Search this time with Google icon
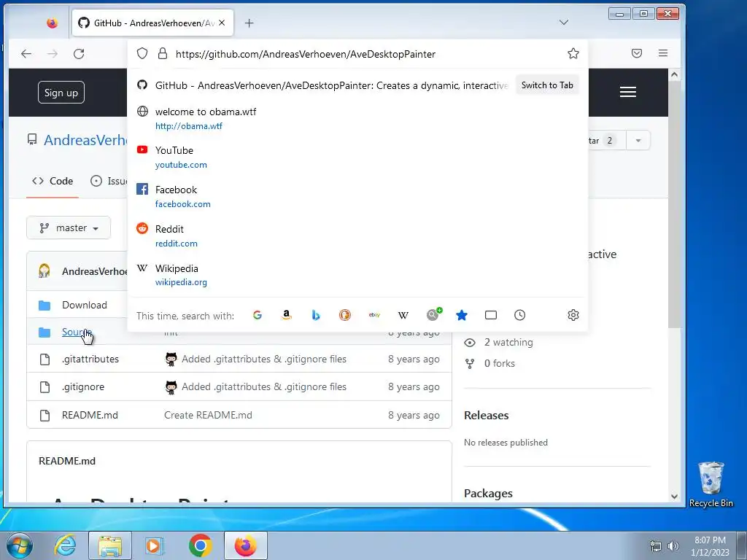Image resolution: width=747 pixels, height=560 pixels. point(258,315)
